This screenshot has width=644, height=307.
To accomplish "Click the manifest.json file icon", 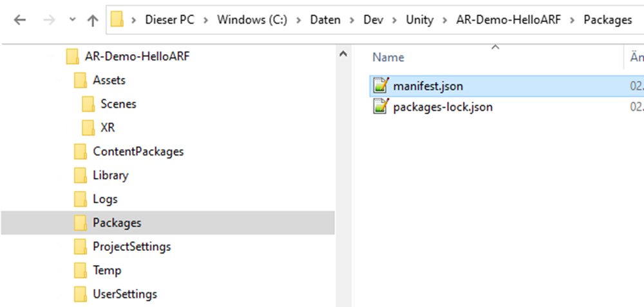I will click(381, 86).
